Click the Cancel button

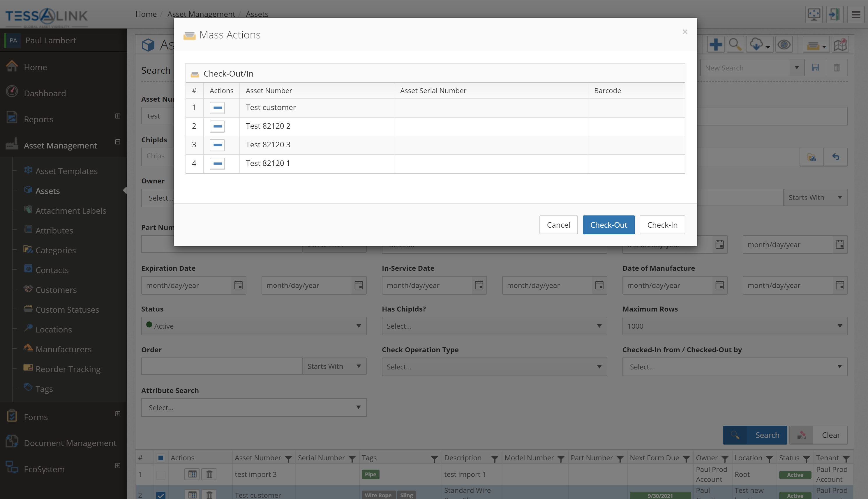[x=558, y=225]
